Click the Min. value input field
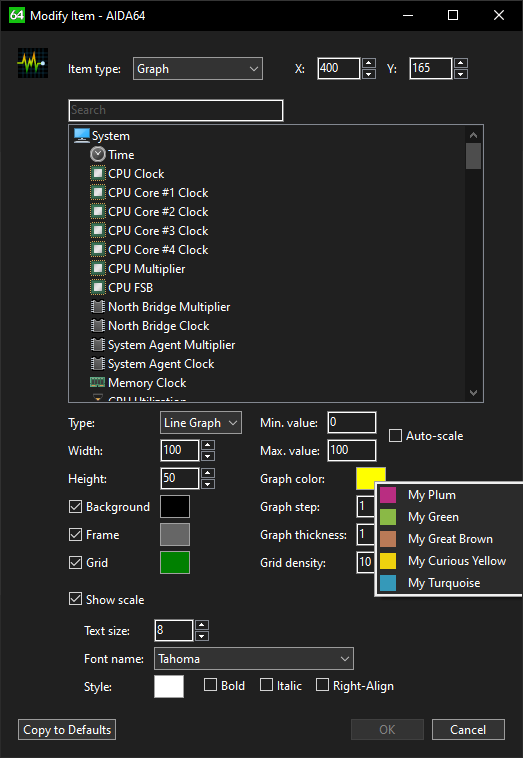The width and height of the screenshot is (523, 758). pyautogui.click(x=352, y=423)
